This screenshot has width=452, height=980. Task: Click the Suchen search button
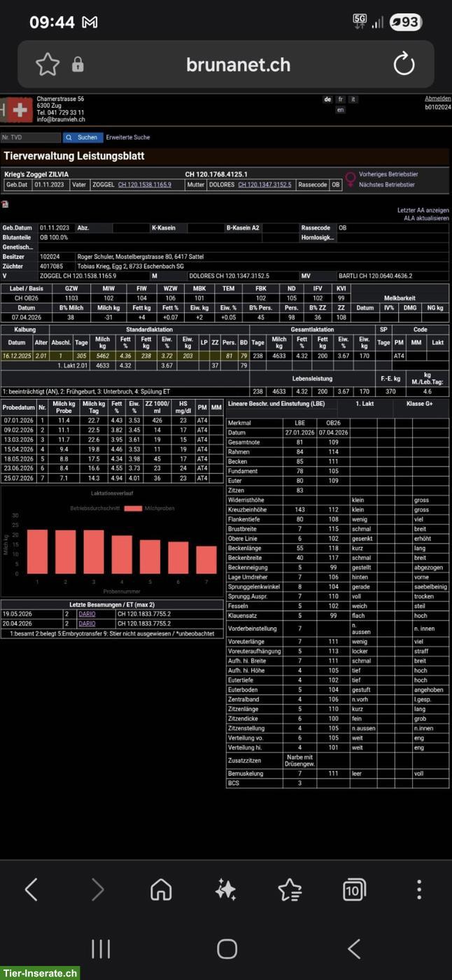pos(83,137)
